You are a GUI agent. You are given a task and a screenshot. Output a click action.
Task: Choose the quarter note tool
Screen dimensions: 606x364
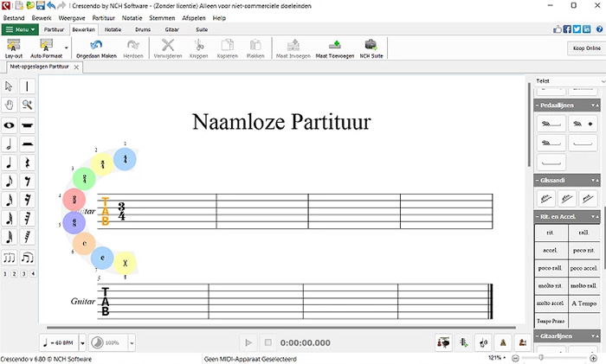9,163
